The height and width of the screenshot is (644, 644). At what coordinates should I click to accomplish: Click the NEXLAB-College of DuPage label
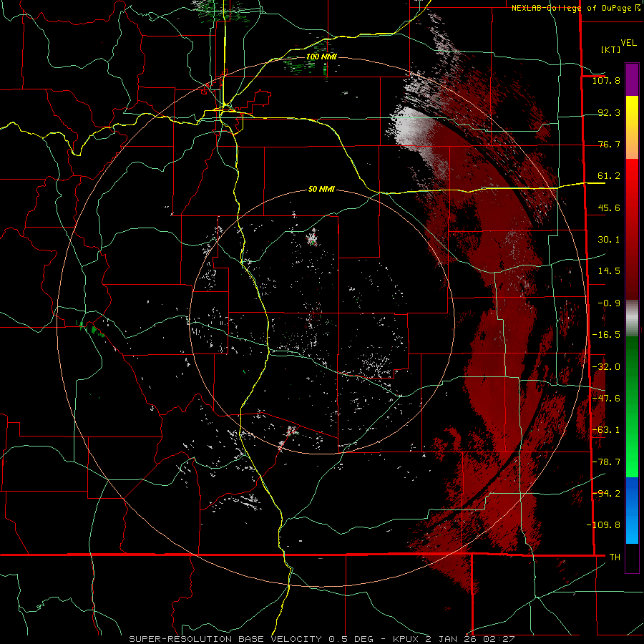click(576, 8)
